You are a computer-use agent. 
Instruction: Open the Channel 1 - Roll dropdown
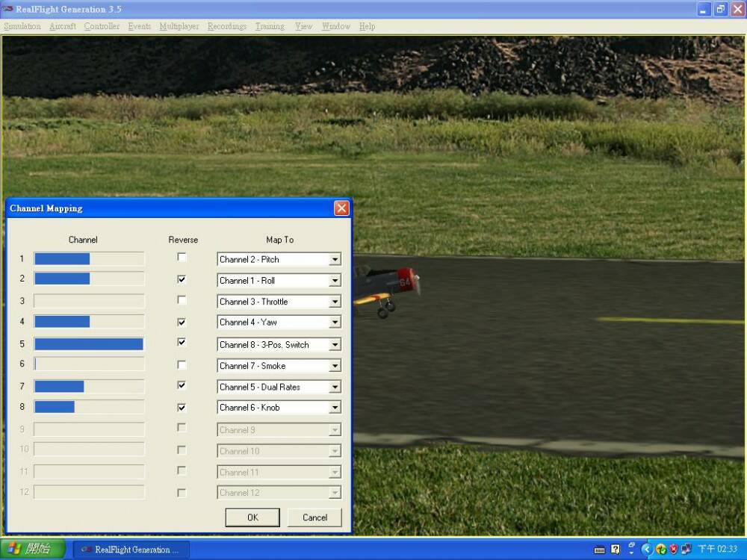point(335,281)
